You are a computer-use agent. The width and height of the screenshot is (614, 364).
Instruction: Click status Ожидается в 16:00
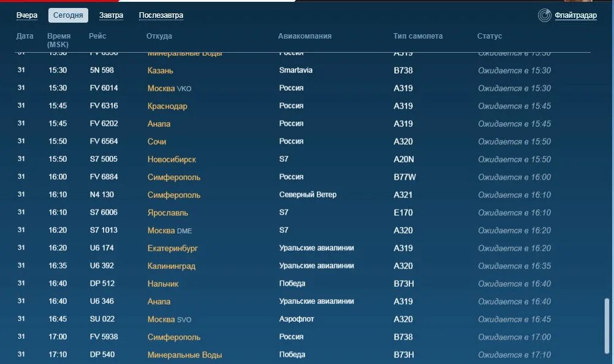(x=515, y=177)
